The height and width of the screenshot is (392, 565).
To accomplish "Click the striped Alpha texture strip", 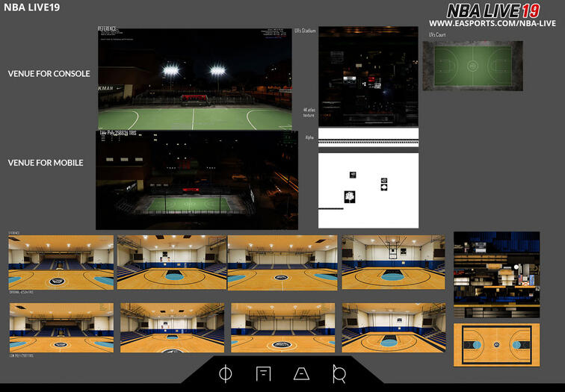I will (368, 137).
